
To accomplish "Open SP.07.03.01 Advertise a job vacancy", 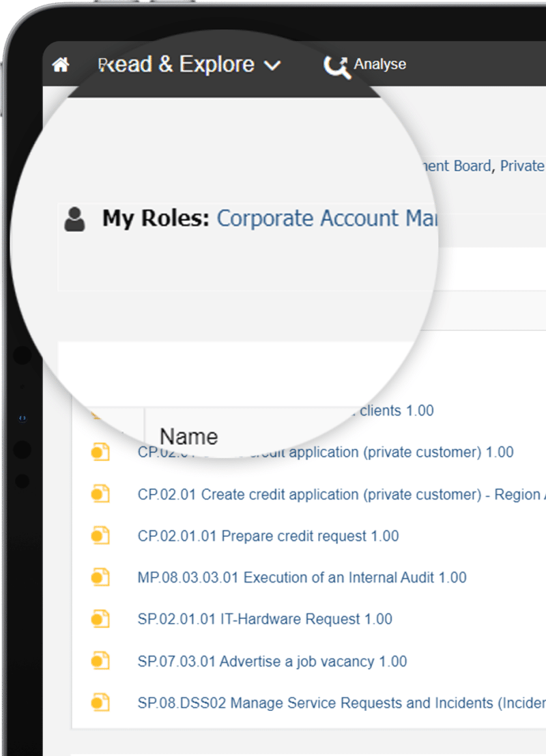I will click(272, 661).
